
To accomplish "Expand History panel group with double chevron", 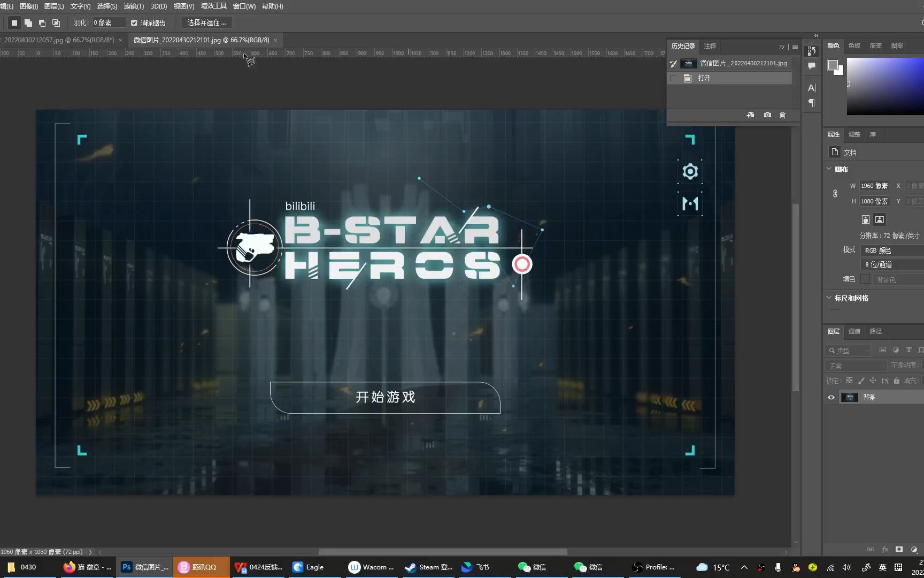I will pyautogui.click(x=782, y=47).
